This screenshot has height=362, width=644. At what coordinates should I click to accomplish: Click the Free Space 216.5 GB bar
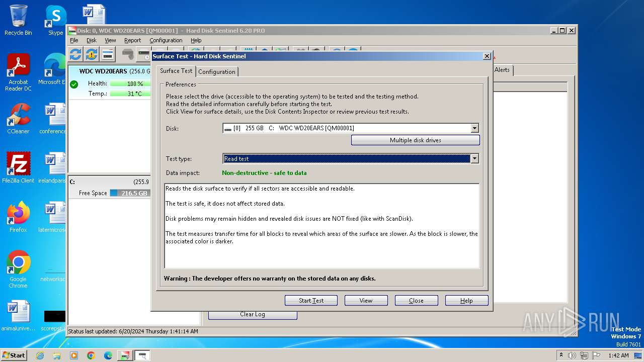(130, 193)
